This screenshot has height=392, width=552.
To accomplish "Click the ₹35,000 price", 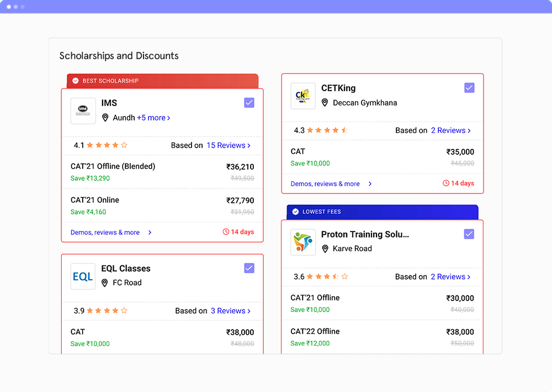I will click(460, 152).
